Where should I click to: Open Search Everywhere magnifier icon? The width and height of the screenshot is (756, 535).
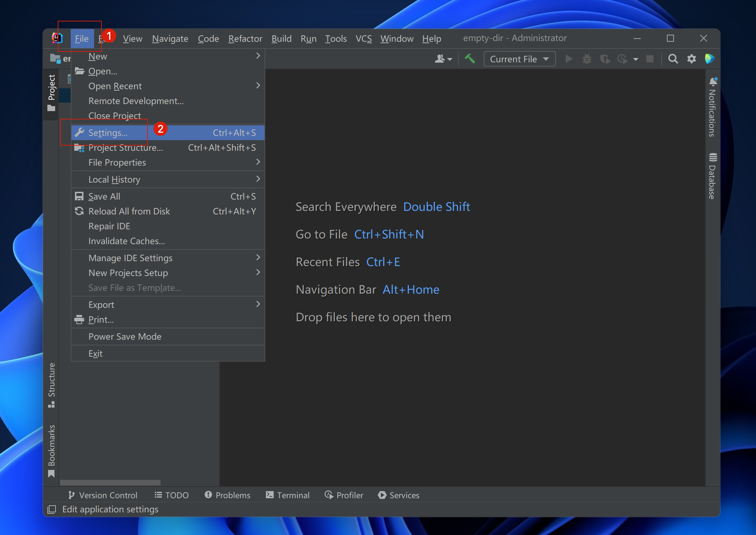pos(673,59)
